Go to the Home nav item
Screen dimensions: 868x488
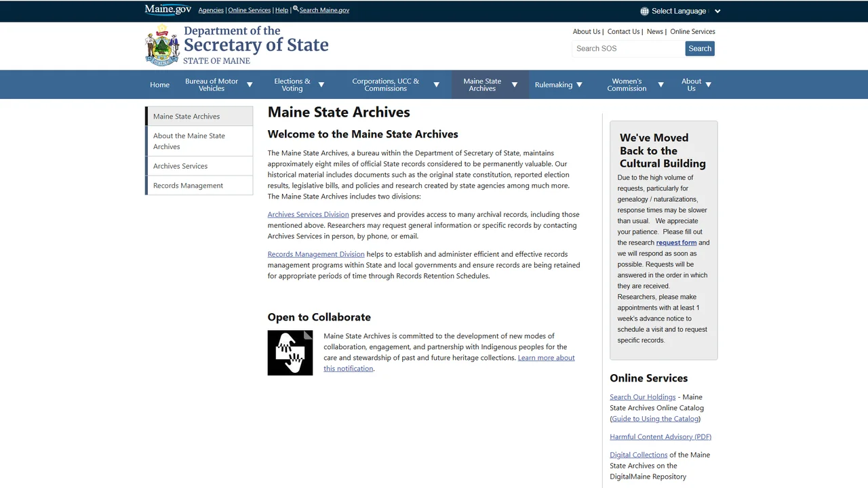pos(160,85)
